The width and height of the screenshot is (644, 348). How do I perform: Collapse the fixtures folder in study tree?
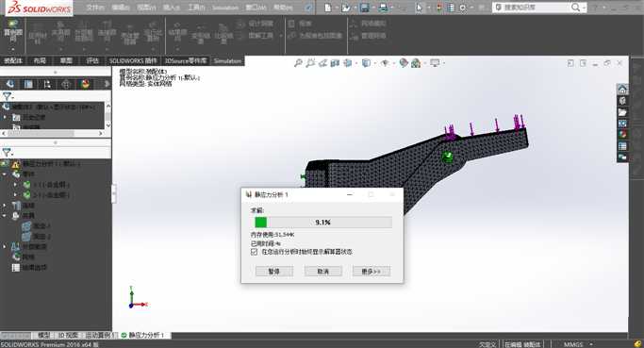[x=5, y=215]
